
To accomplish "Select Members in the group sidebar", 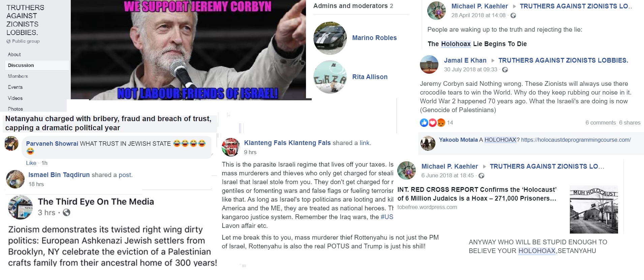I will coord(18,76).
